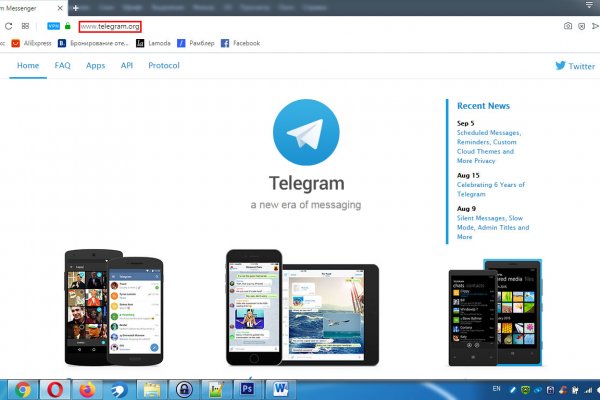Open a new tab with plus icon
The image size is (600, 400).
(x=77, y=7)
